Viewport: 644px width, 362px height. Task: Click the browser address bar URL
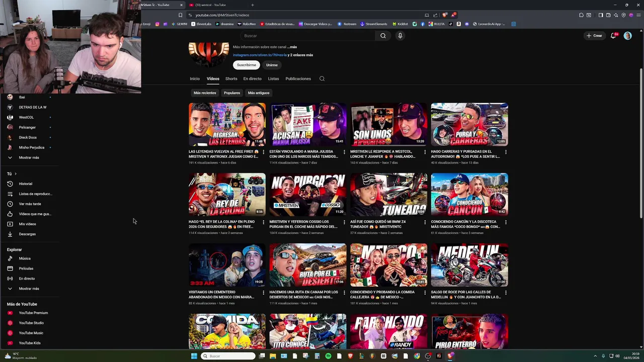pos(222,15)
